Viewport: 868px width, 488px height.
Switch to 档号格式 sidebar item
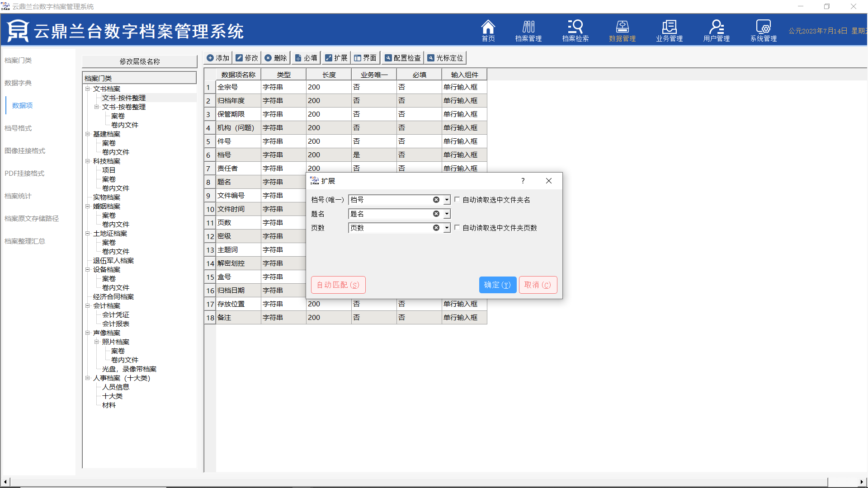pyautogui.click(x=18, y=128)
